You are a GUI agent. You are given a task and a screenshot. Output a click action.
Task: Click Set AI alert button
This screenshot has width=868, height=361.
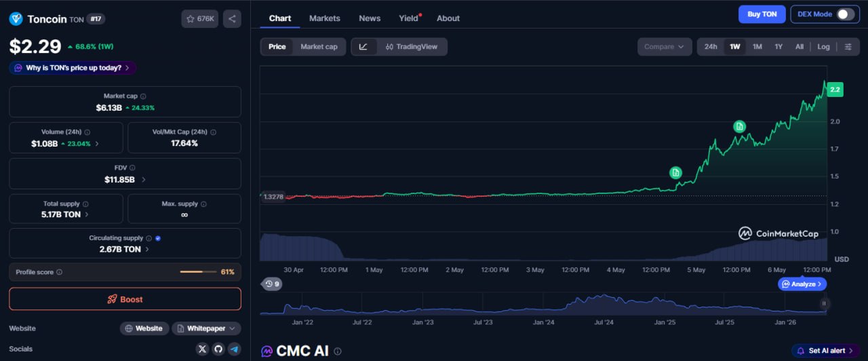[826, 351]
